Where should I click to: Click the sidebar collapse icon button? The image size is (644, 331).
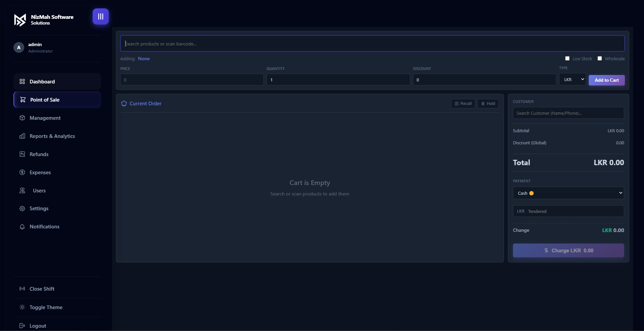point(100,16)
